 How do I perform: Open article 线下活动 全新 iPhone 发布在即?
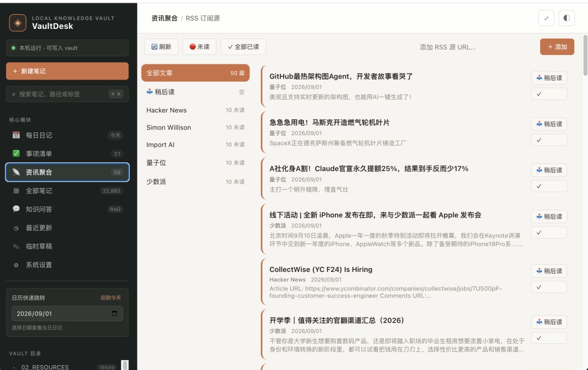[x=375, y=215]
